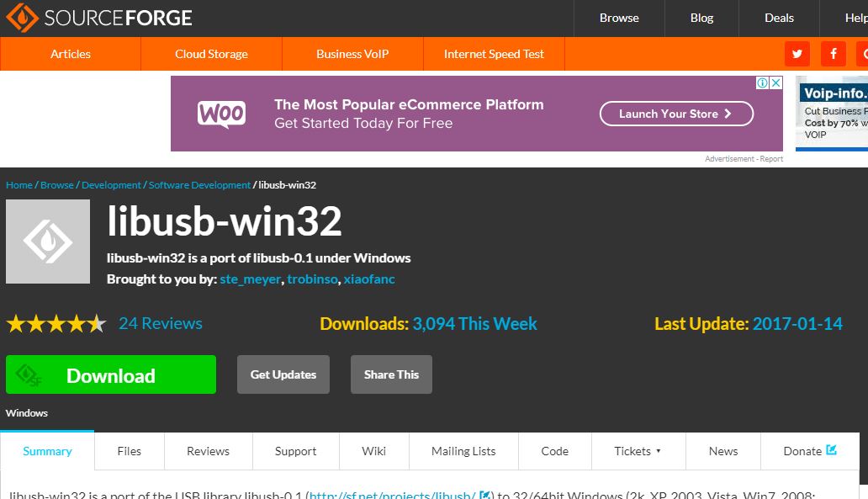Image resolution: width=868 pixels, height=499 pixels.
Task: Expand the Tickets dropdown tab
Action: pos(638,451)
